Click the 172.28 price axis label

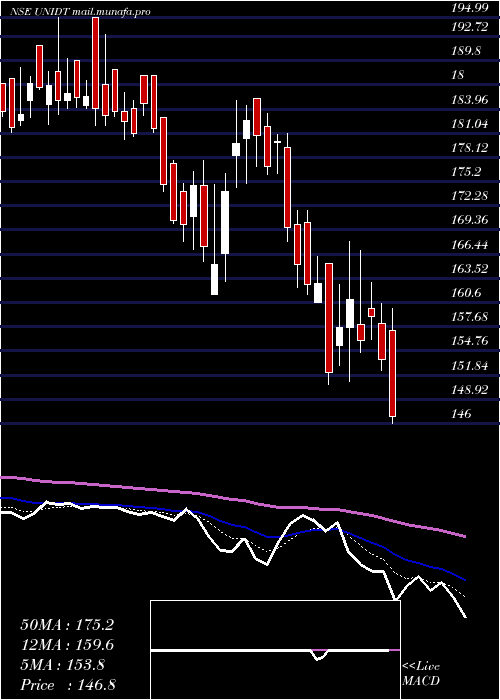(470, 196)
